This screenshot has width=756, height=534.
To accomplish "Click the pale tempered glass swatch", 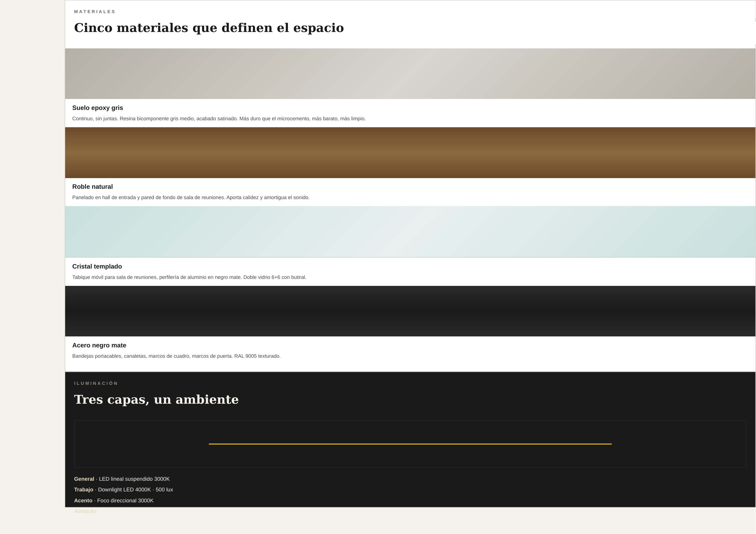I will pos(410,232).
